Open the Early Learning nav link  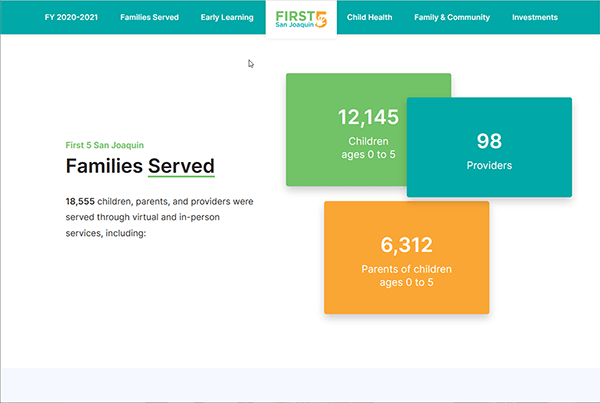tap(227, 17)
